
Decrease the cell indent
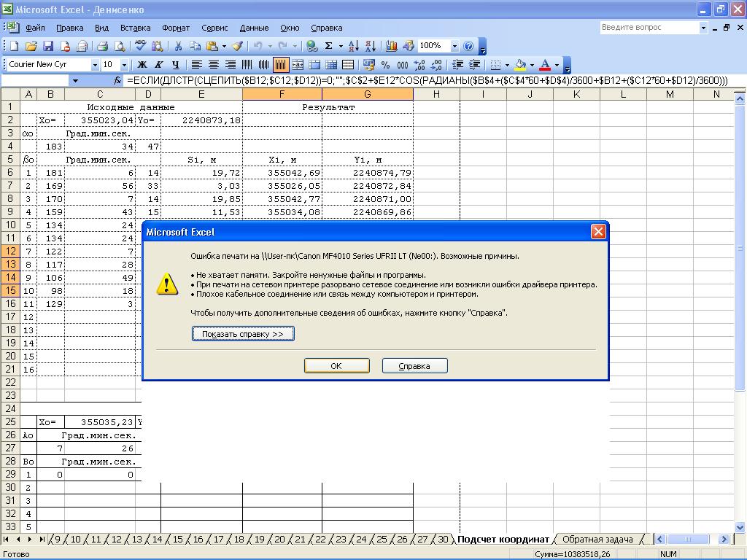point(457,65)
